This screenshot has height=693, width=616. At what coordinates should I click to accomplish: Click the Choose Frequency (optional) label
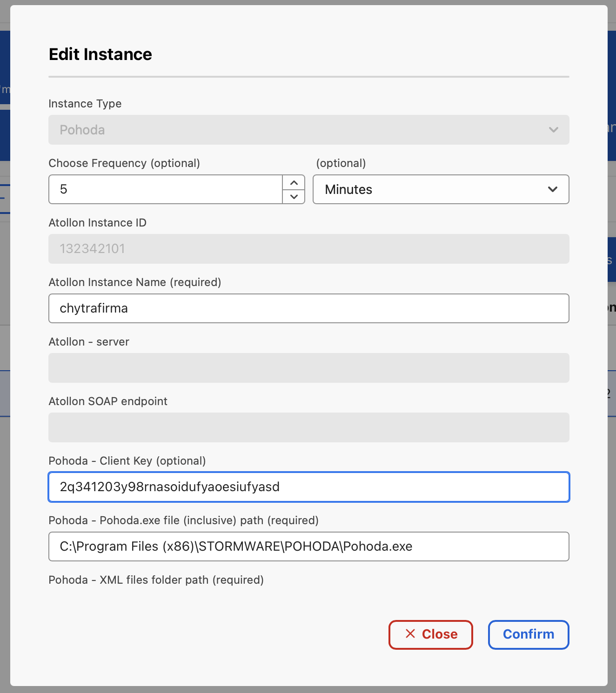coord(124,163)
